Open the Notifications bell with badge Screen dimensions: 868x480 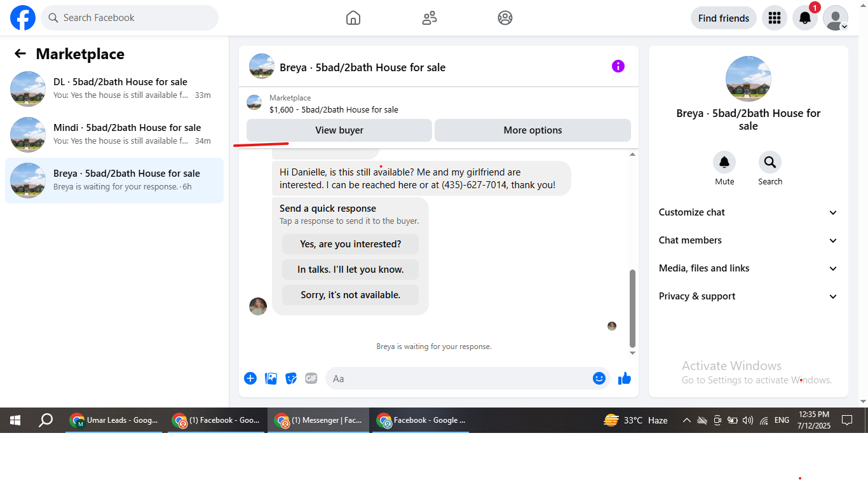tap(804, 18)
